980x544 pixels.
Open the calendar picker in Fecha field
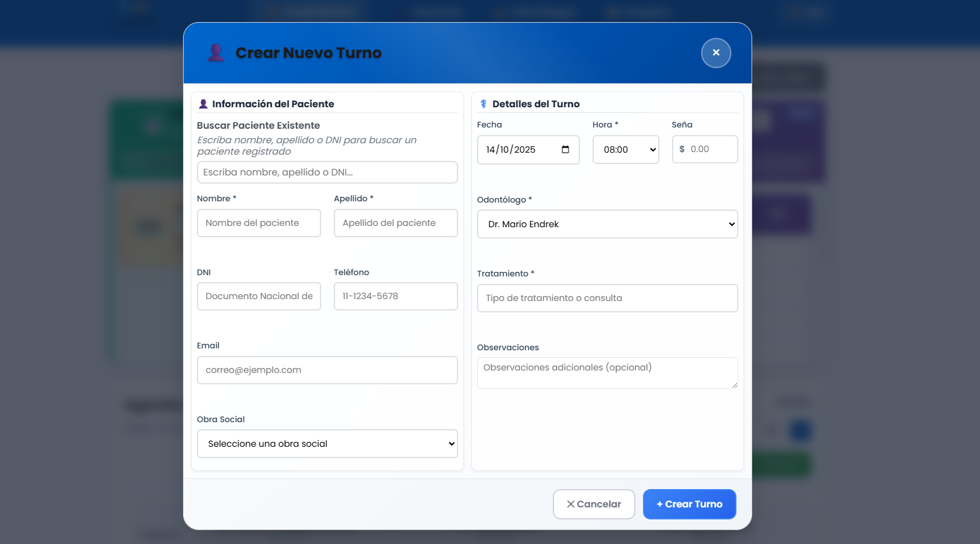565,150
